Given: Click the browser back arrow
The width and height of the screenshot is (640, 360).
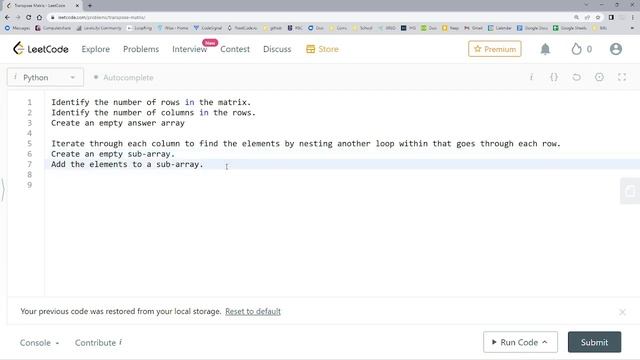Looking at the screenshot, I should click(7, 17).
